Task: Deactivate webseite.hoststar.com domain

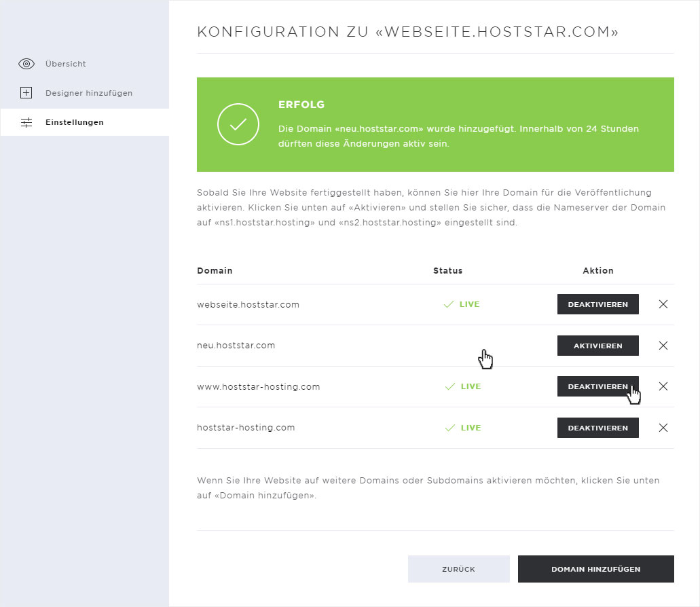Action: (597, 304)
